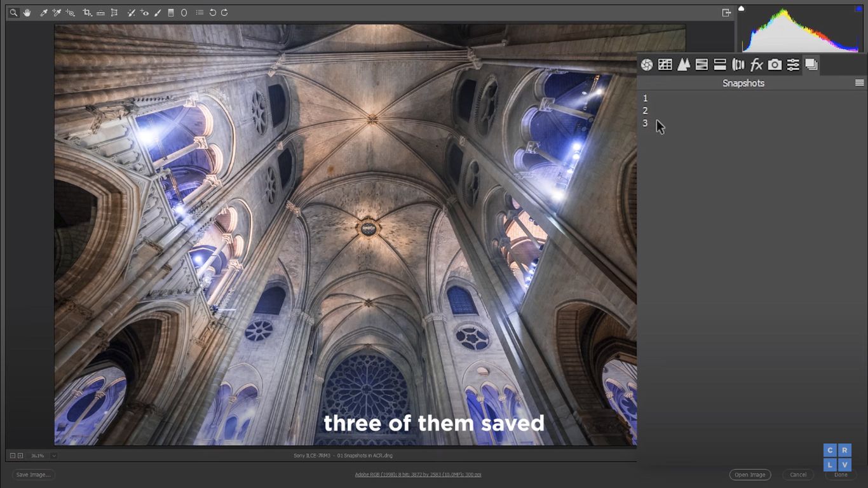The height and width of the screenshot is (488, 868).
Task: Switch to the Tone Curve panel
Action: pyautogui.click(x=665, y=64)
